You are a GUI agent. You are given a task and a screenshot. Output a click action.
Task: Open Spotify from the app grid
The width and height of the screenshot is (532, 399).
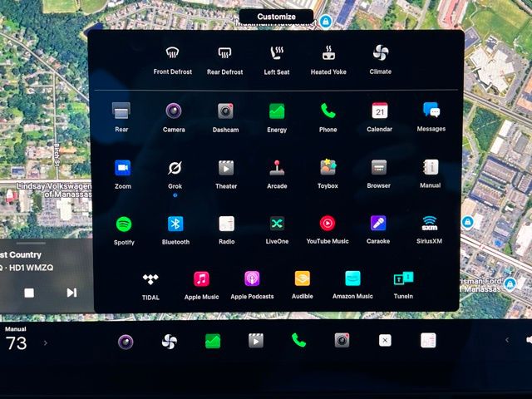(x=124, y=224)
